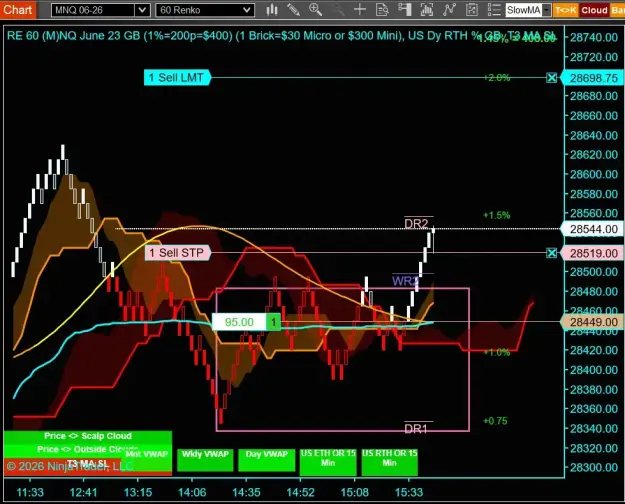Toggle the US RTH OR 15 Min button

click(389, 462)
